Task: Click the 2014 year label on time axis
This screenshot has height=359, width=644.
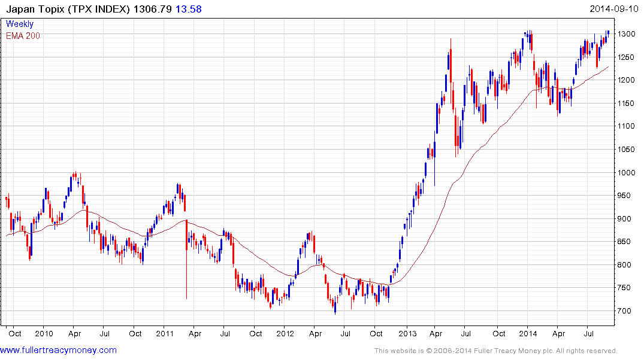Action: 528,333
